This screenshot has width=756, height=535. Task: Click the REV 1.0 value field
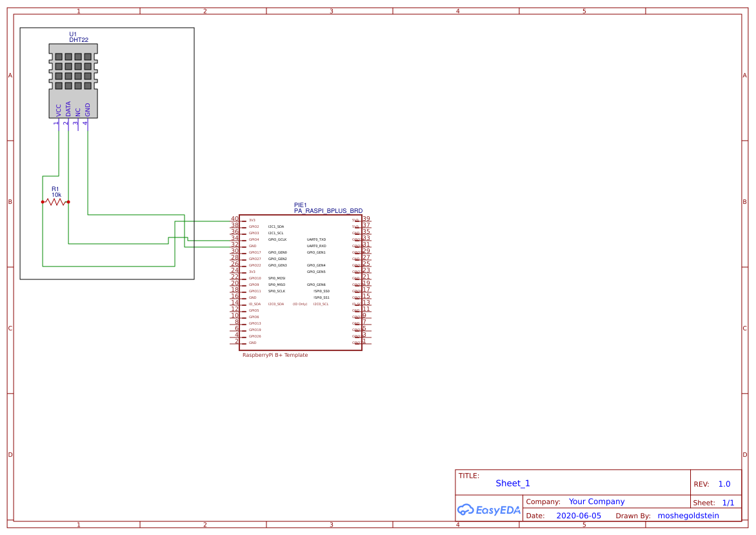(723, 483)
